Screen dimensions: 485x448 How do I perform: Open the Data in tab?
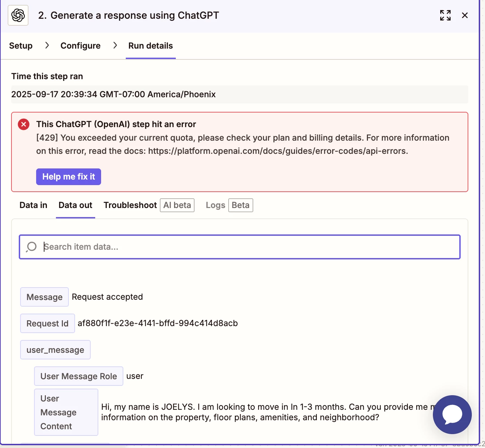(x=33, y=205)
